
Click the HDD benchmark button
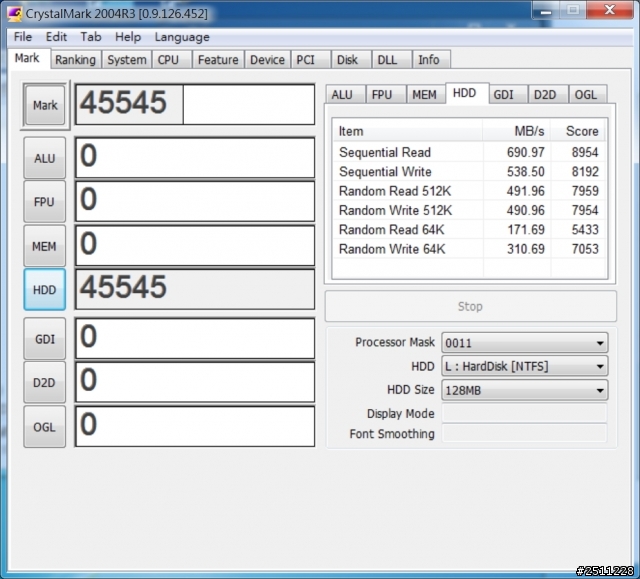click(44, 290)
